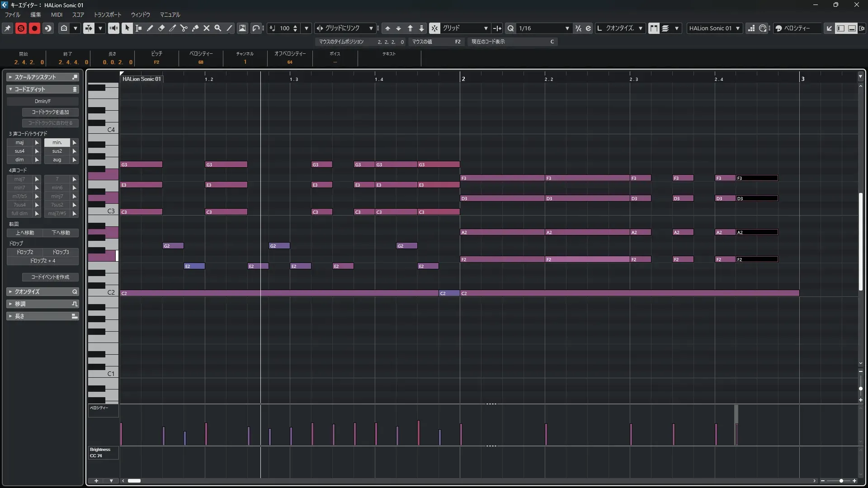Toggle the Solo editor button
Viewport: 868px width, 488px height.
coord(21,28)
